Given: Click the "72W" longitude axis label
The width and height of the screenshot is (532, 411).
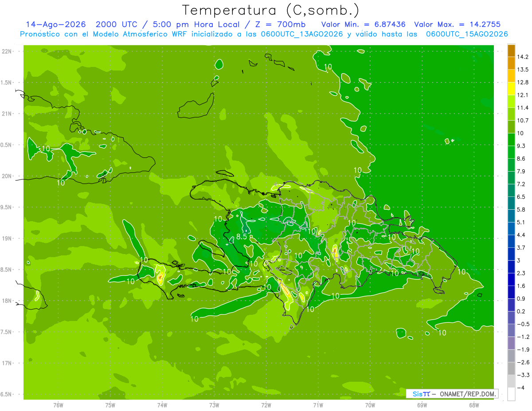Looking at the screenshot, I should (266, 405).
